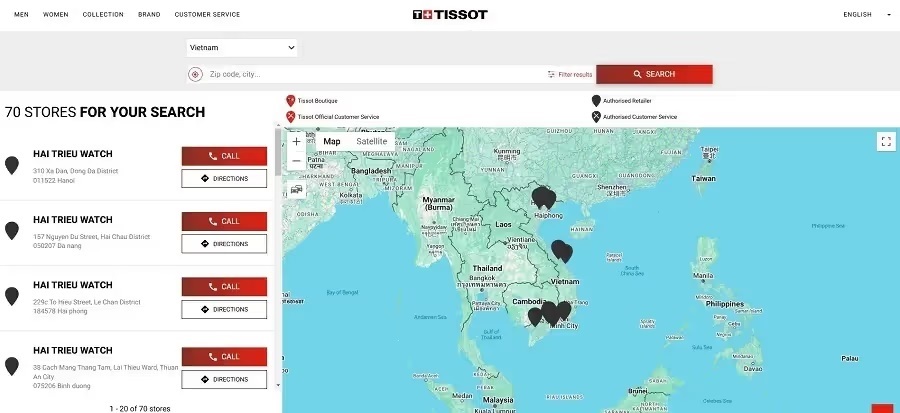Get directions to the Xa Dan store
The width and height of the screenshot is (900, 413).
[x=224, y=178]
